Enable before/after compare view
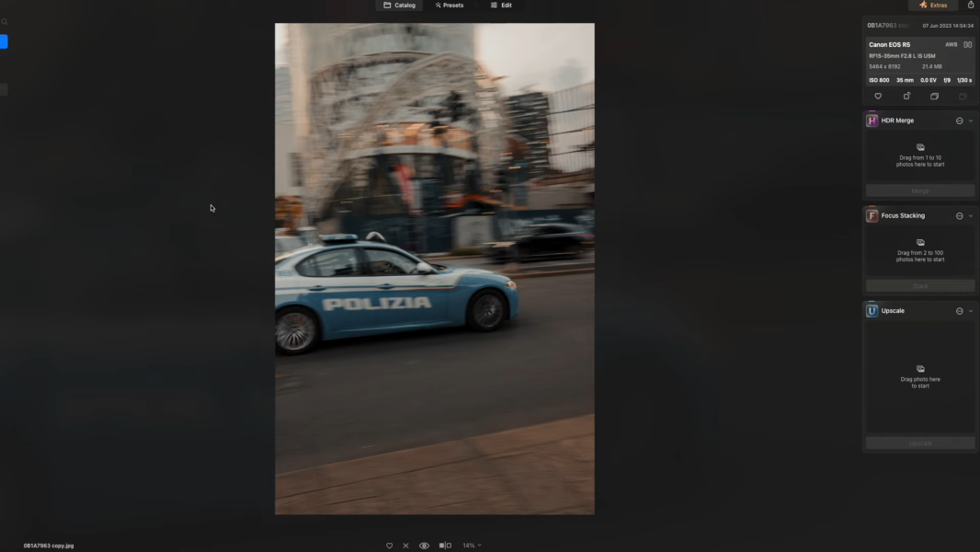 click(445, 546)
